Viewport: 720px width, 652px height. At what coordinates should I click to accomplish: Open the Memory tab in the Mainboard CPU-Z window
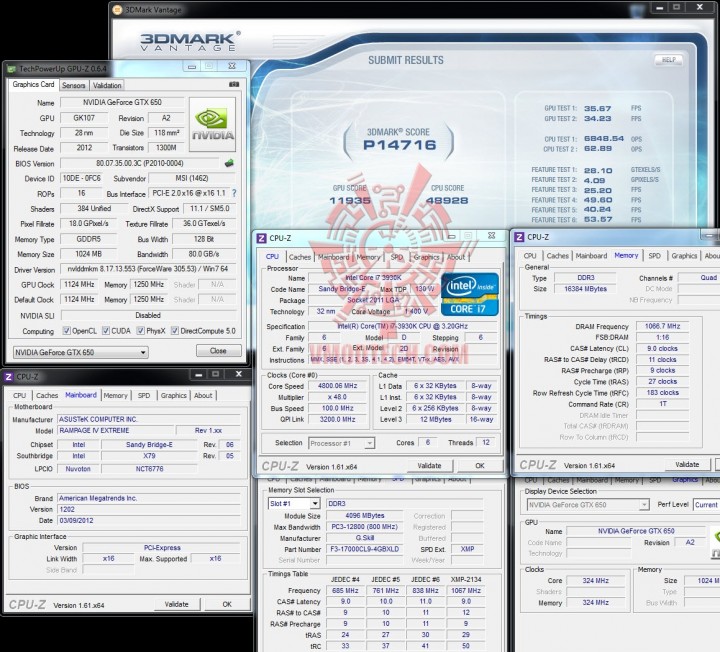[x=115, y=395]
